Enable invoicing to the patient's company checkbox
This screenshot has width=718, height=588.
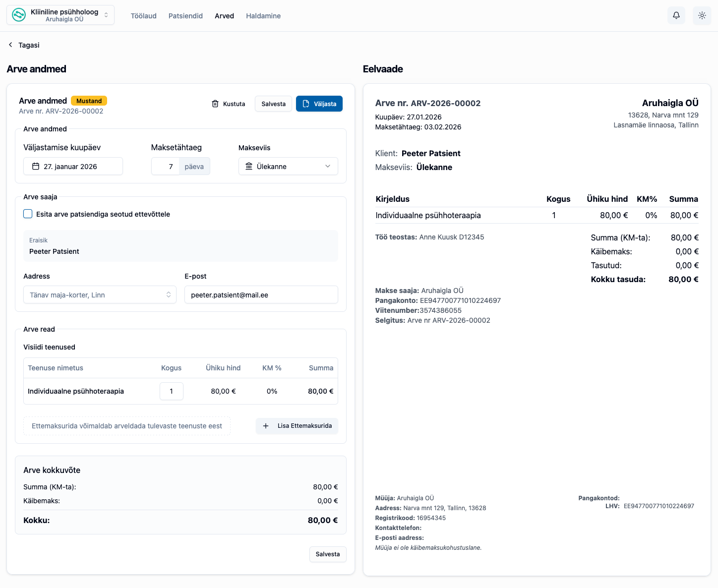pos(28,214)
